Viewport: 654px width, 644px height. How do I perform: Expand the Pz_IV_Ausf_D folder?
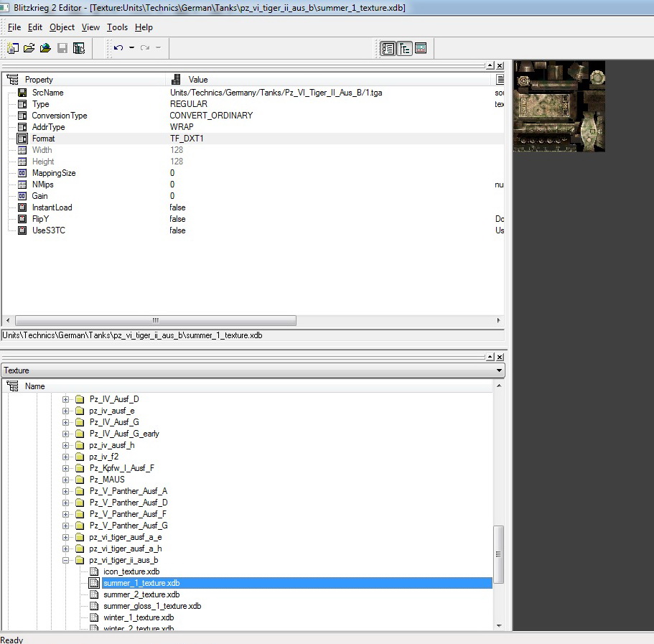click(65, 400)
